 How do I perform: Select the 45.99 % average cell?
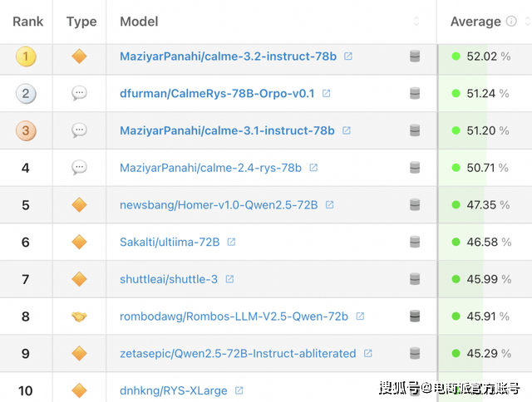[x=485, y=279]
